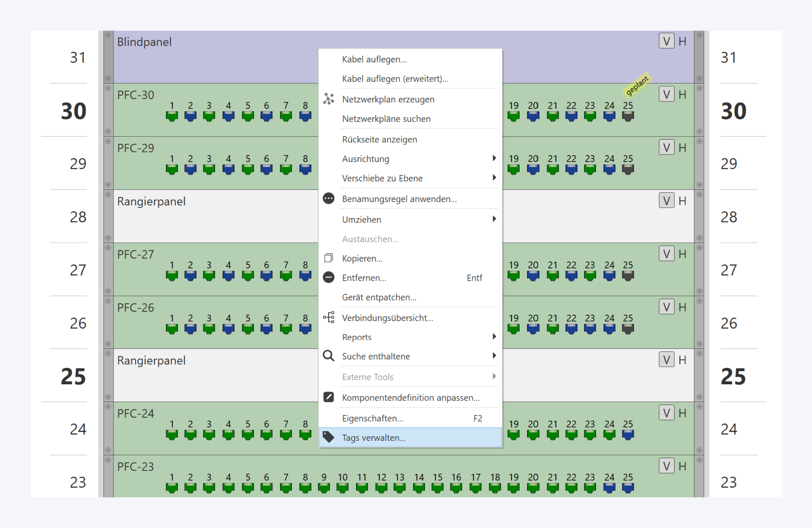Toggle V view for PFC-24 panel
This screenshot has height=528, width=812.
point(666,413)
